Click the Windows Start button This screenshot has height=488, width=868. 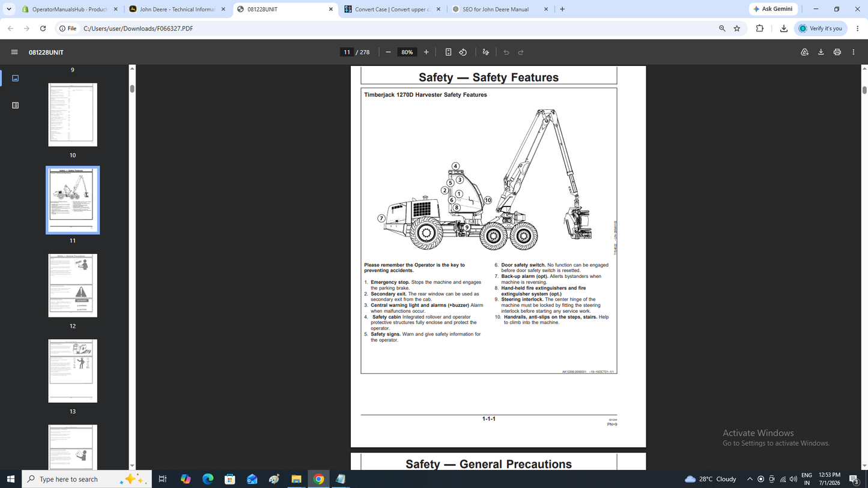(10, 479)
